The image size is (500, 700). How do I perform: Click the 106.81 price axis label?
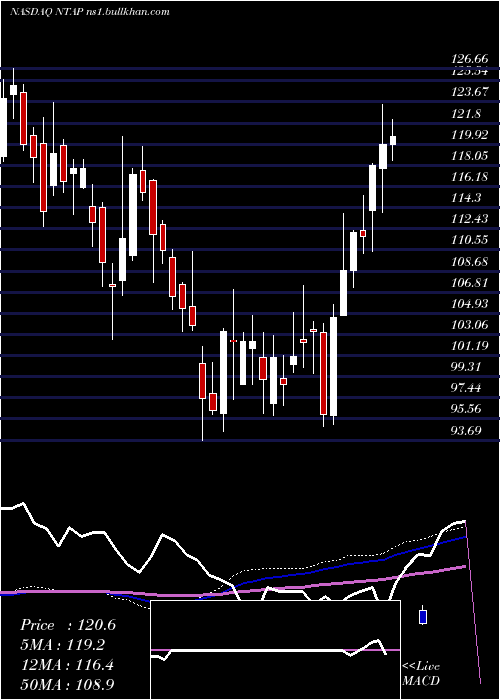click(x=469, y=283)
